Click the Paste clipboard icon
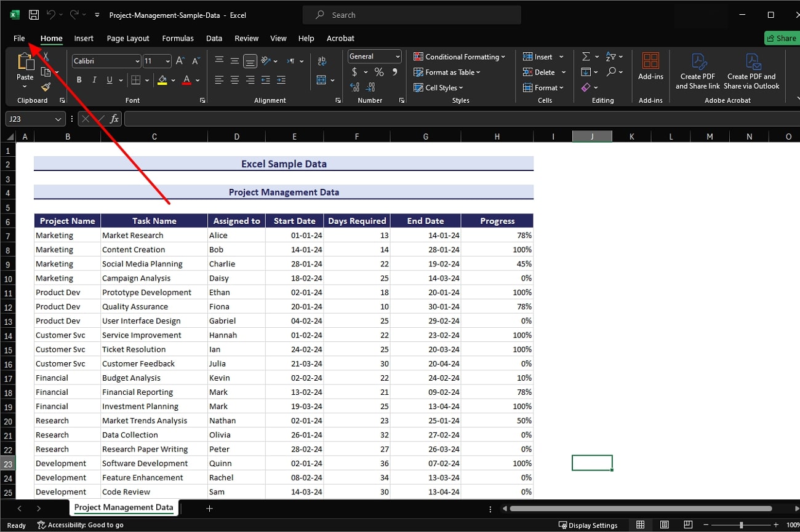 click(25, 62)
